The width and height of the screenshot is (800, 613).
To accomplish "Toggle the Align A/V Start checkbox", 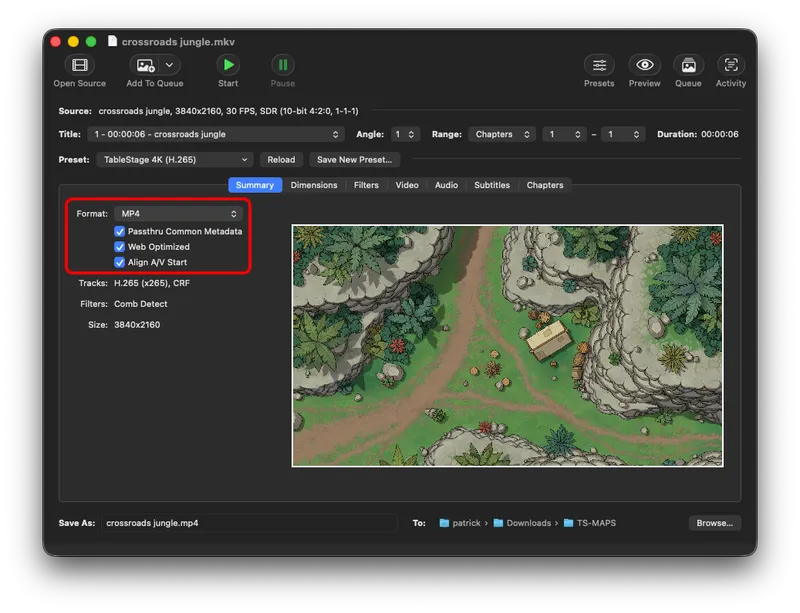I will point(119,262).
